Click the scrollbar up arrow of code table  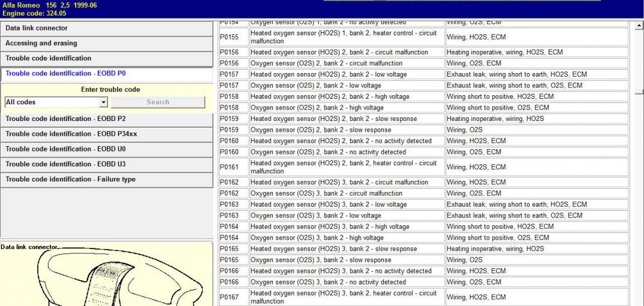click(x=639, y=25)
